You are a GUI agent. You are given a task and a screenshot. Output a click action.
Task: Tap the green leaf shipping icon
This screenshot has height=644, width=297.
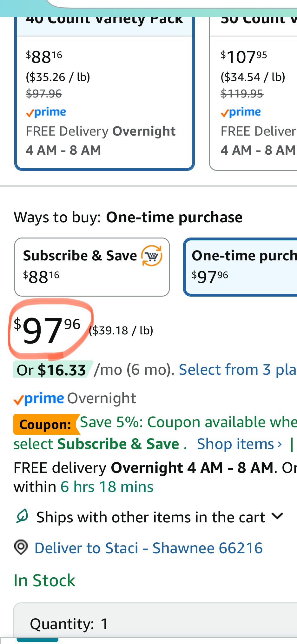[x=22, y=516]
